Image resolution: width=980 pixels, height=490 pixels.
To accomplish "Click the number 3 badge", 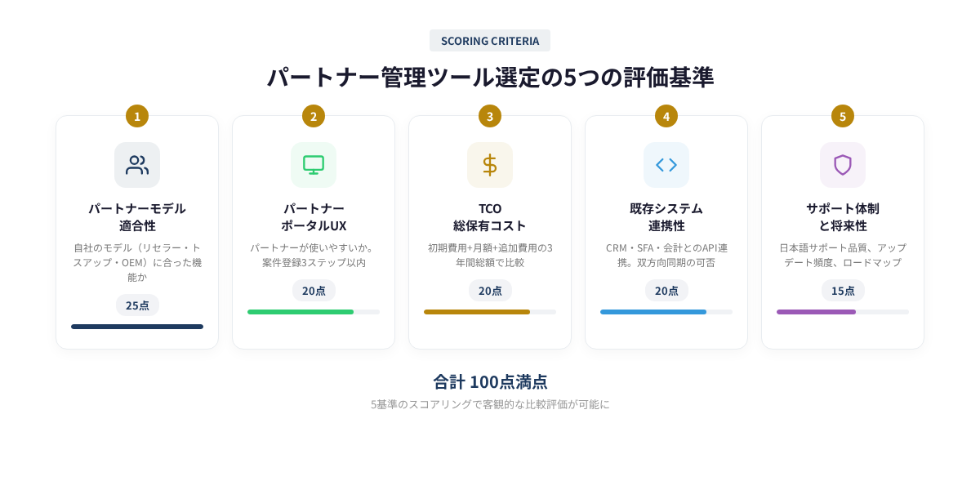I will point(490,116).
